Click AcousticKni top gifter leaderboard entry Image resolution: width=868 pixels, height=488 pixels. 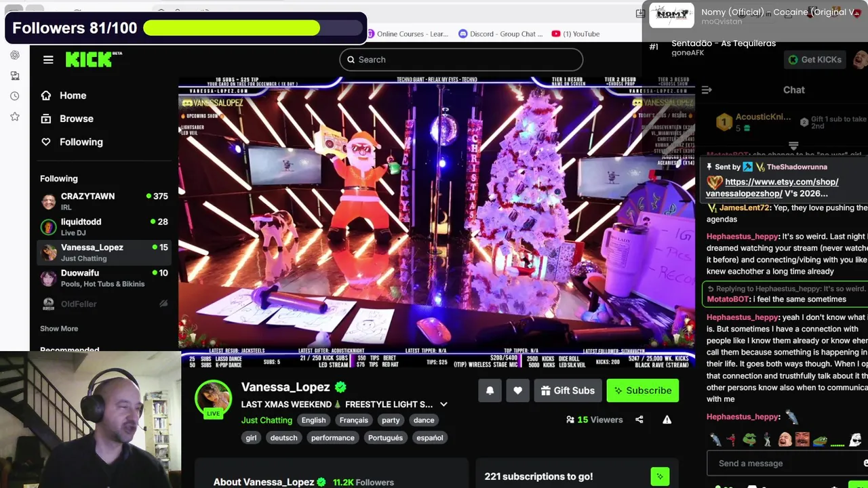pos(754,122)
